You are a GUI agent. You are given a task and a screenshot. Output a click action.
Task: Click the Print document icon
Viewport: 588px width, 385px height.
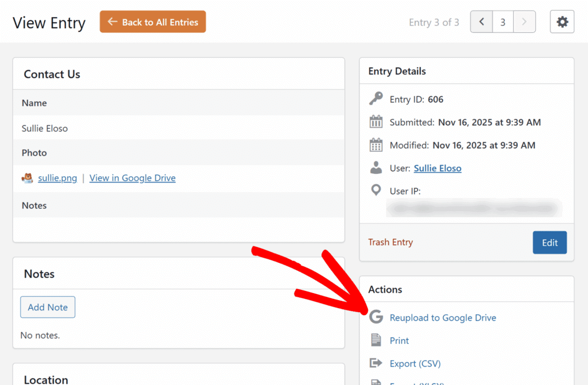click(376, 340)
